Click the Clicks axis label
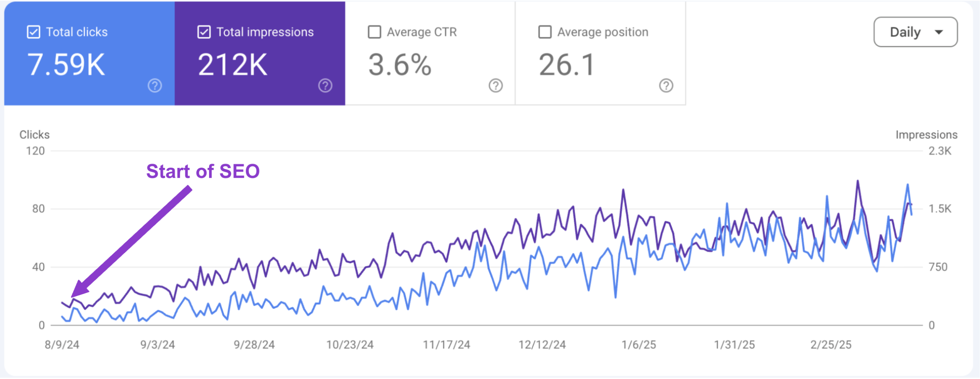Image resolution: width=980 pixels, height=379 pixels. tap(34, 135)
